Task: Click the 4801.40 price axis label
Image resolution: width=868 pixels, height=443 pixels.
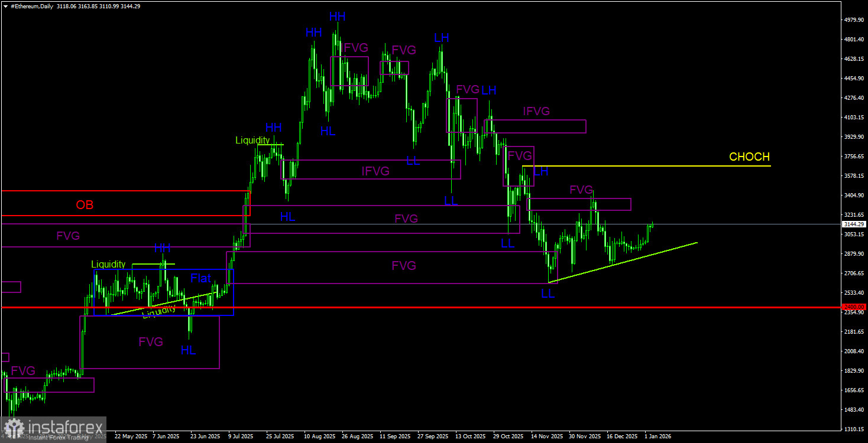Action: pyautogui.click(x=854, y=40)
